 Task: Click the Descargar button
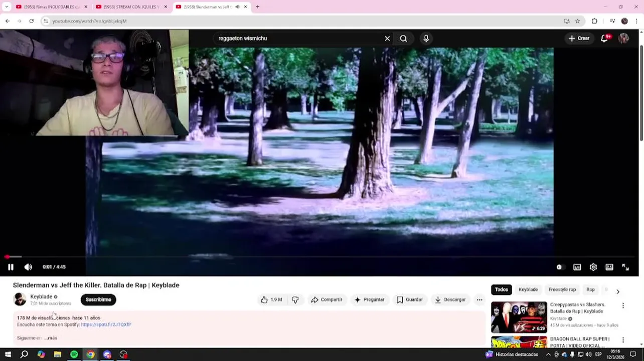coord(450,300)
